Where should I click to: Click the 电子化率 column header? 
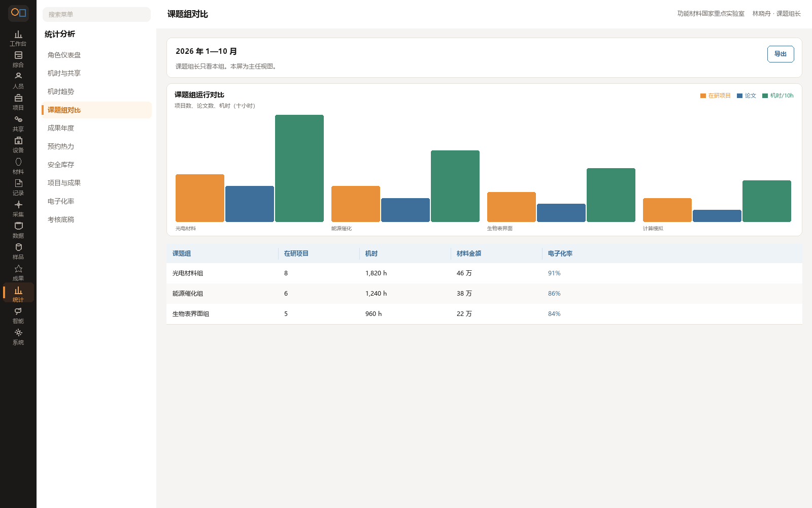click(x=560, y=253)
